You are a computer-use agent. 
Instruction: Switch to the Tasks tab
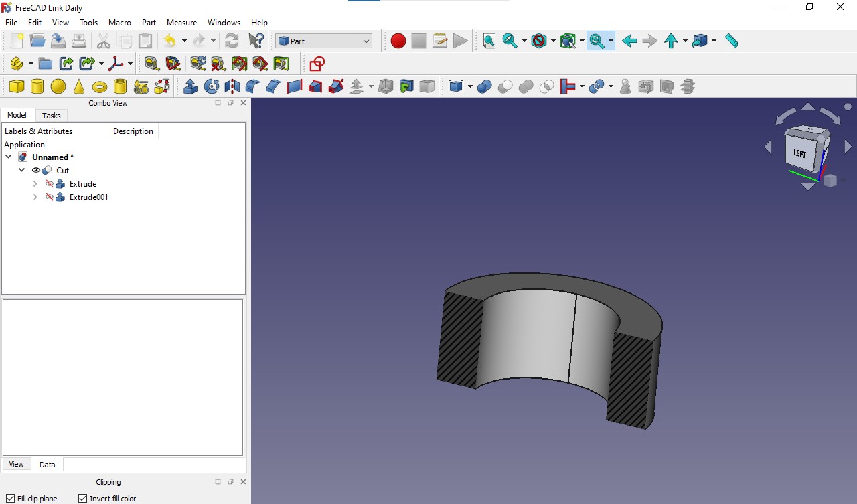click(51, 115)
